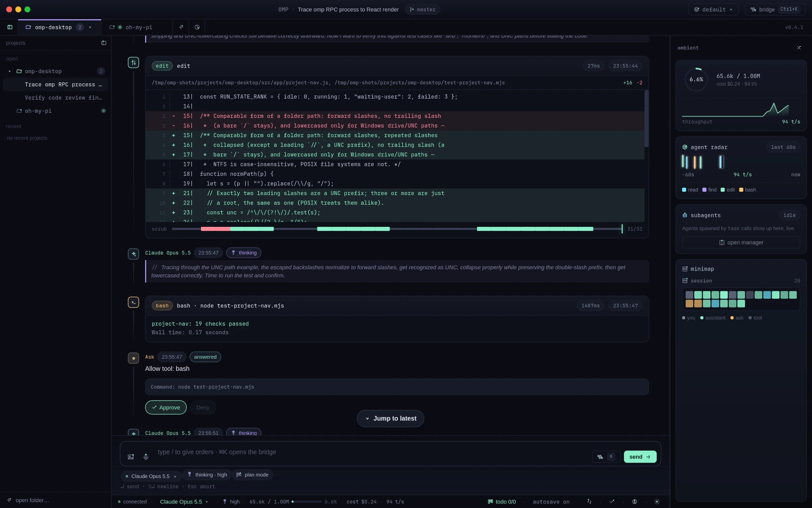Send the message

(x=640, y=457)
